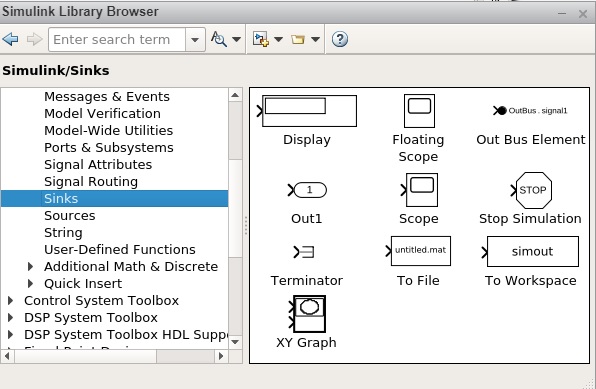Viewport: 596px width, 389px height.
Task: Click the grayed forward arrow
Action: [x=34, y=39]
